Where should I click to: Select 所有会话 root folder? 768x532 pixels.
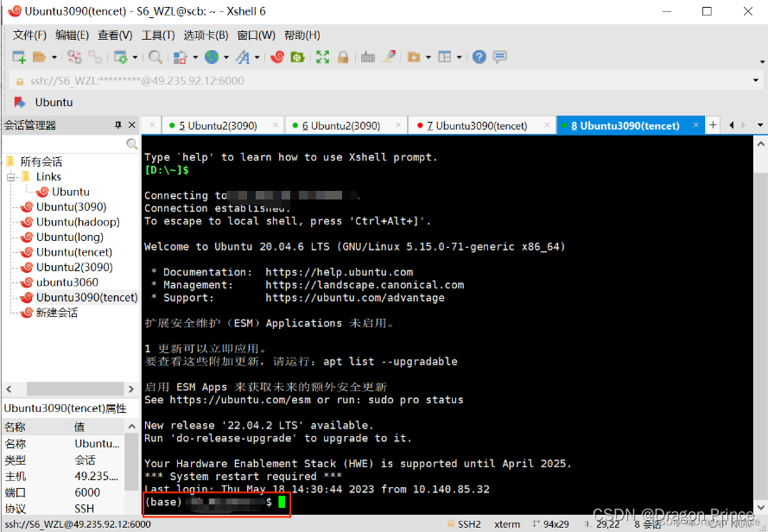click(x=41, y=161)
